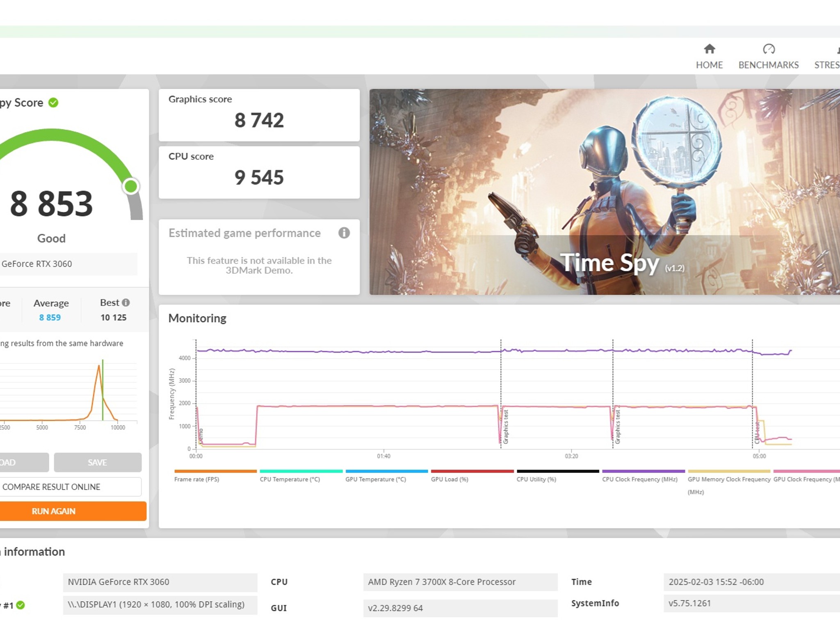Click the CPU score value 9 545

259,178
